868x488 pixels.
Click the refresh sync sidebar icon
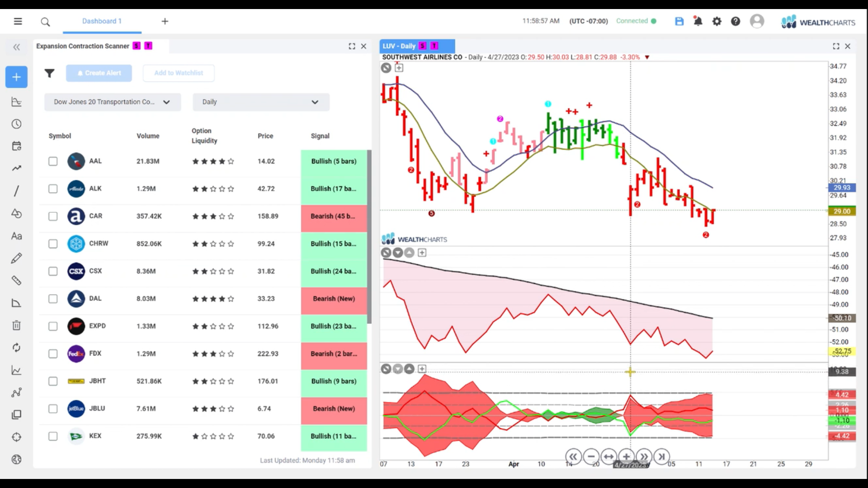point(16,347)
